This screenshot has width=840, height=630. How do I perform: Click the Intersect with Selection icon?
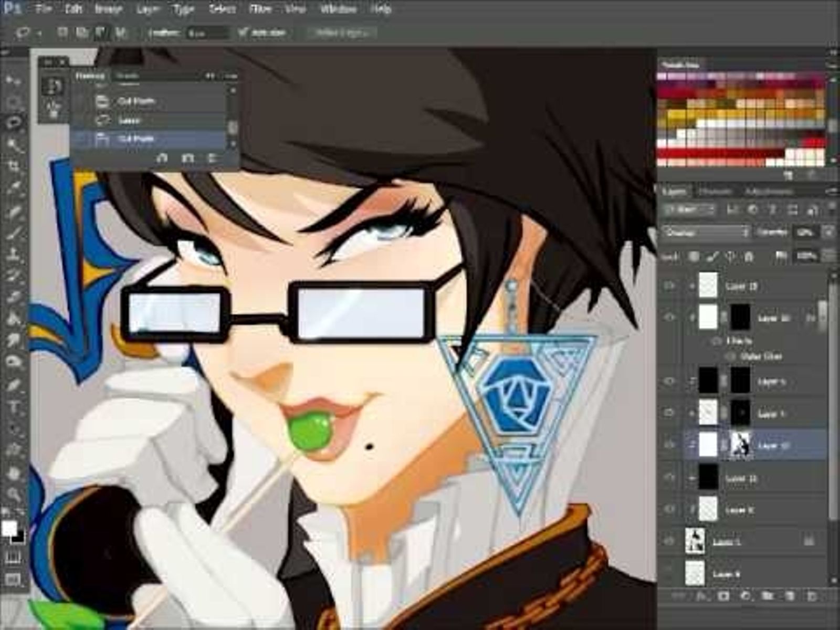(x=120, y=33)
